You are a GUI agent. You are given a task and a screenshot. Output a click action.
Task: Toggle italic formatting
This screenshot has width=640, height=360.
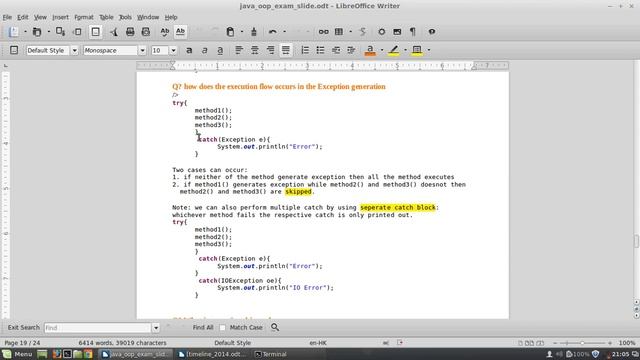[x=204, y=50]
